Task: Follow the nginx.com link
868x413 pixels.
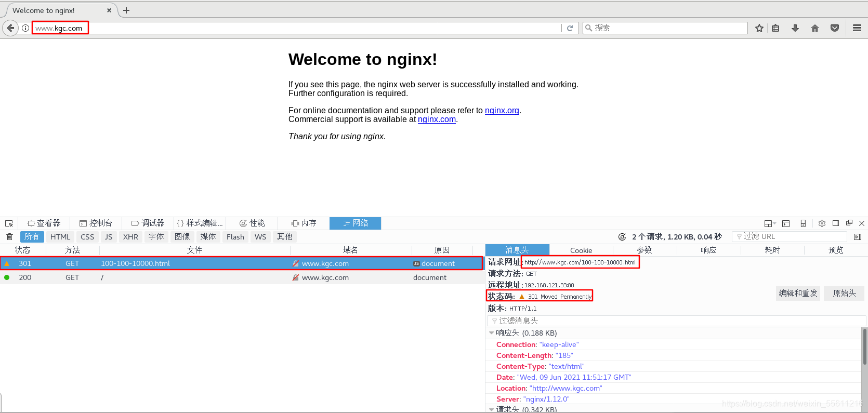Action: (437, 119)
